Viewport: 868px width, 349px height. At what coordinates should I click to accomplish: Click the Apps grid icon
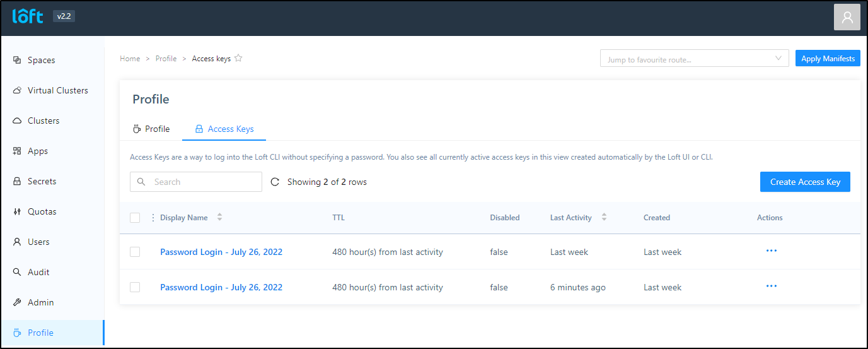point(17,151)
